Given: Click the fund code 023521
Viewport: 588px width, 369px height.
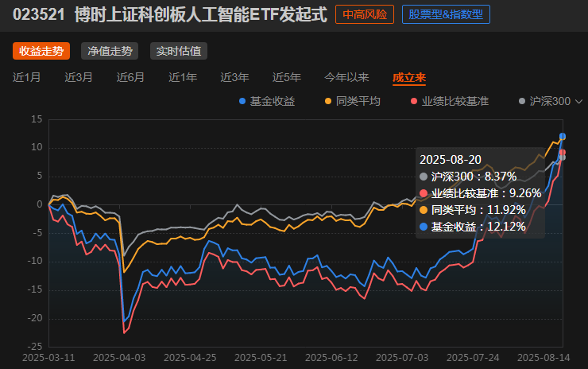Looking at the screenshot, I should click(x=39, y=14).
